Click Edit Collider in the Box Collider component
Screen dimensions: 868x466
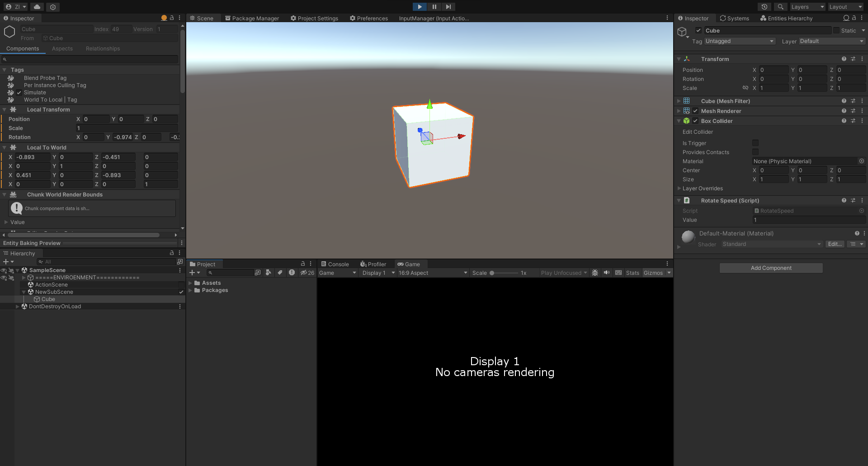(698, 132)
